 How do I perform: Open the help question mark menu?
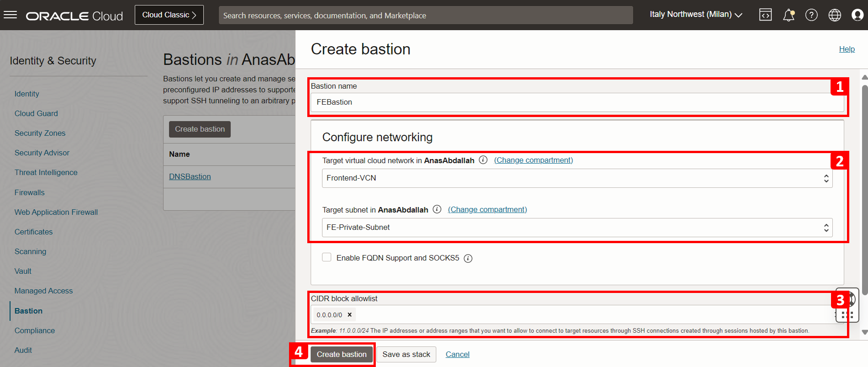tap(811, 15)
